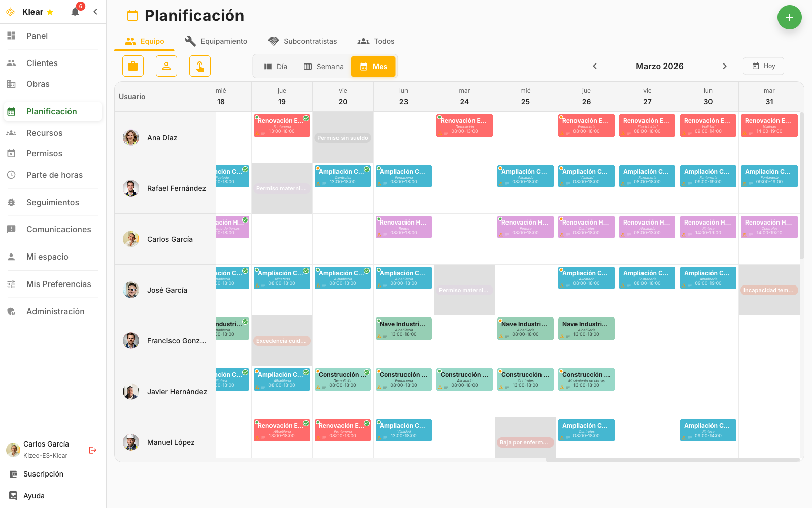The image size is (812, 508).
Task: Click the Hoy button
Action: click(x=763, y=66)
